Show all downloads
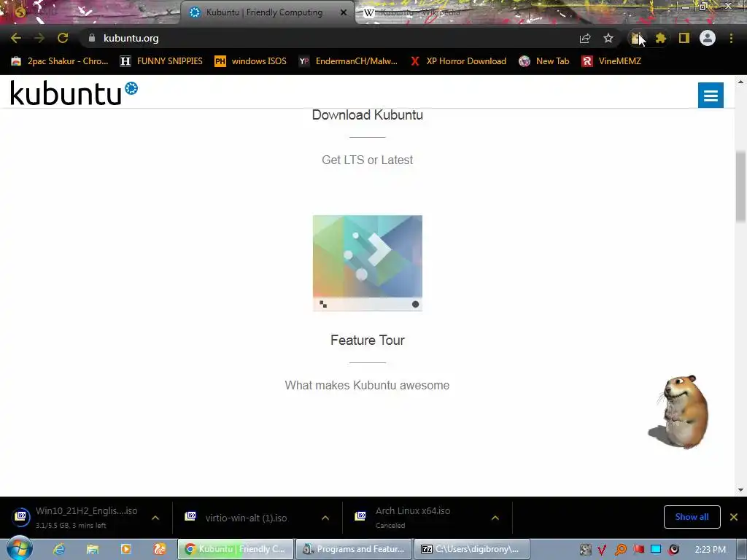747x560 pixels. click(692, 517)
